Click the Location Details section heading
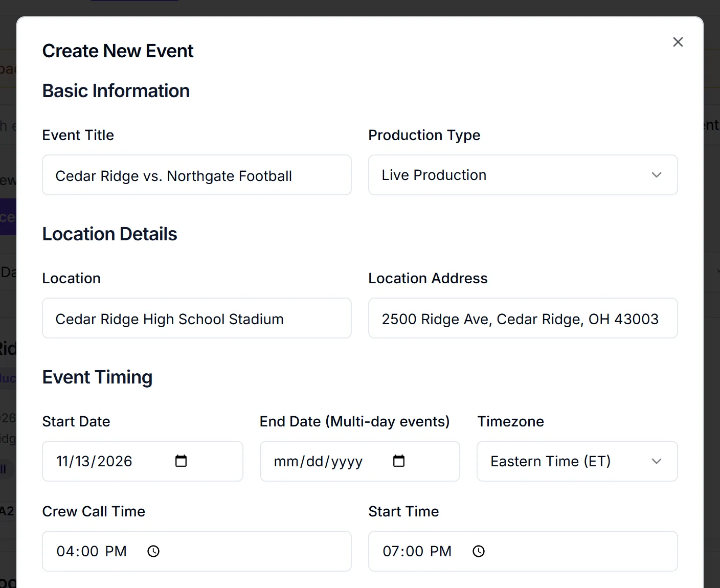 pos(109,234)
